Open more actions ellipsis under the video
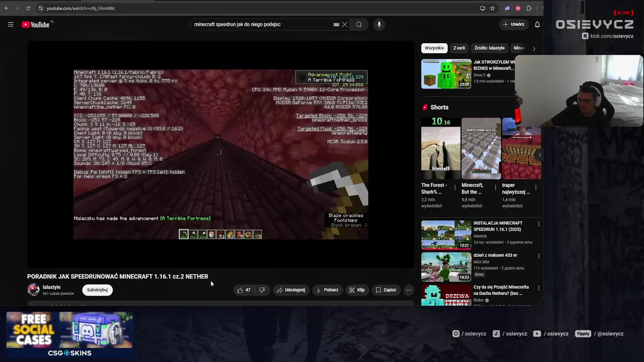 (x=409, y=290)
